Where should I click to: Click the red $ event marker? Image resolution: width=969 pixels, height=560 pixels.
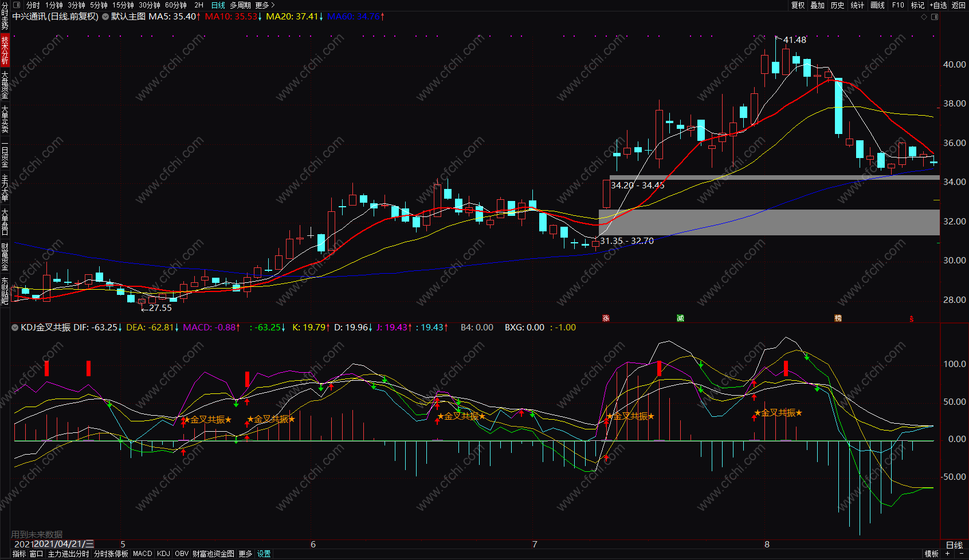(x=912, y=318)
